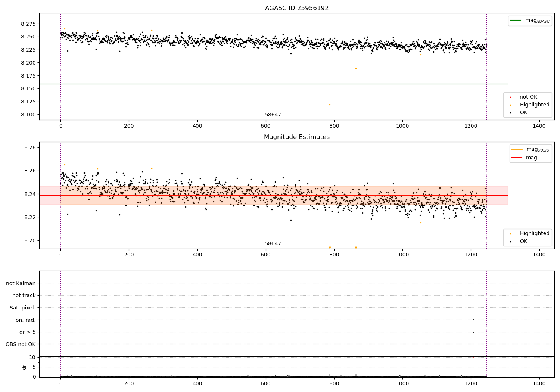Click "Highlighted" in the middle panel legend
This screenshot has width=560, height=392.
point(535,234)
